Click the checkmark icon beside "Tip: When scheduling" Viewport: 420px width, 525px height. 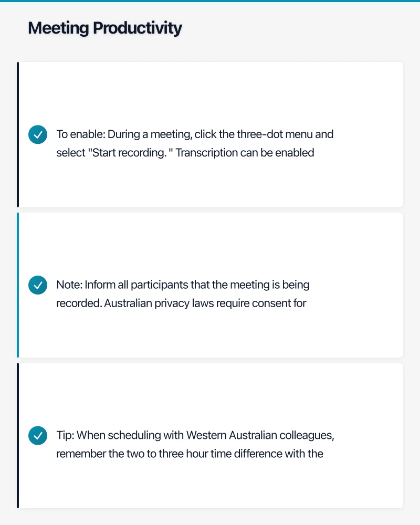(37, 436)
